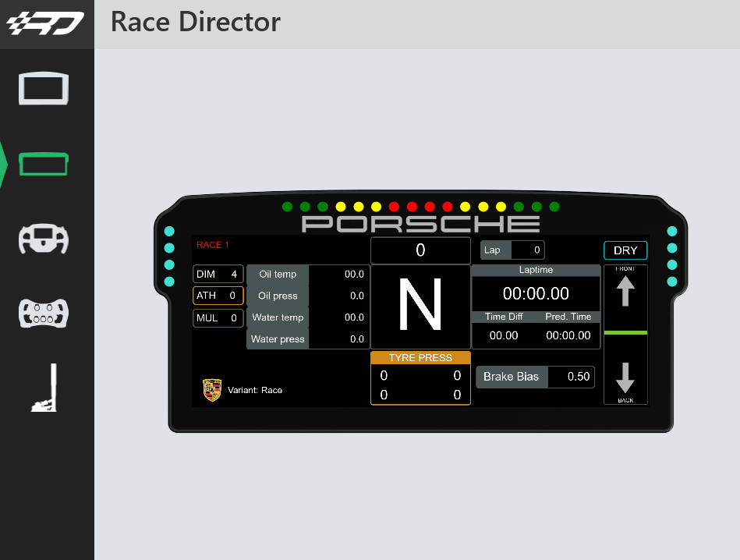Click the first red shift light LED

click(394, 207)
